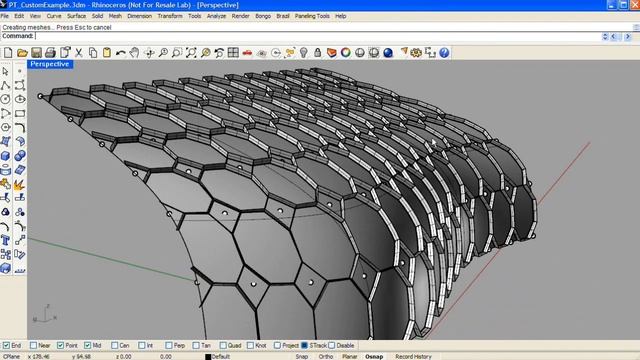The height and width of the screenshot is (360, 640).
Task: Open a file with the folder icon
Action: 22,53
